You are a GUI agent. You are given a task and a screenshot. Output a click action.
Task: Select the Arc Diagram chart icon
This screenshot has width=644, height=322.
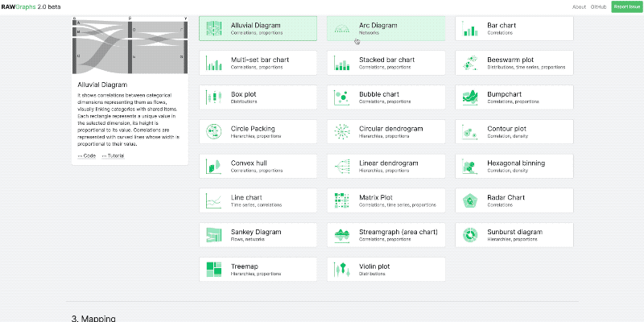(341, 28)
